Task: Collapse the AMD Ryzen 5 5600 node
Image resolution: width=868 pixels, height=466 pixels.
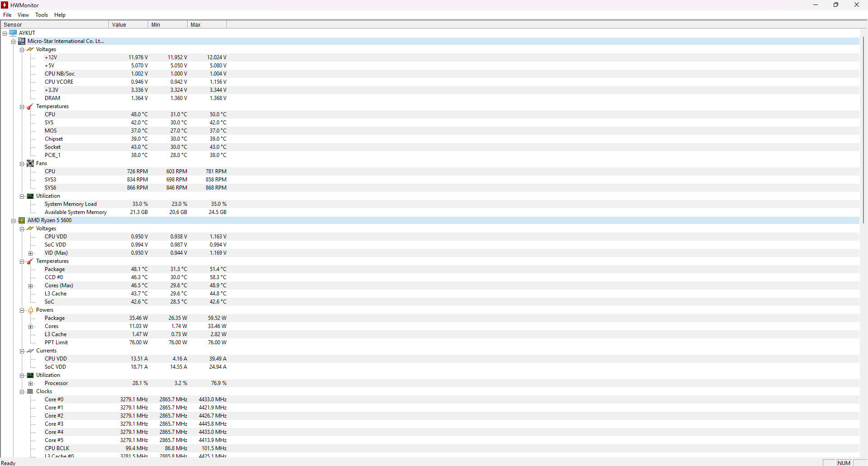Action: [x=14, y=221]
